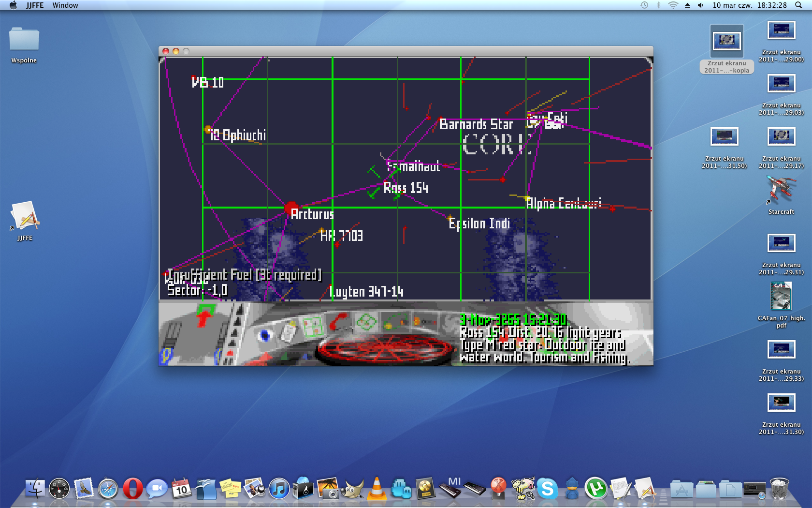Open Opera from the Dock
Image resolution: width=812 pixels, height=508 pixels.
[x=132, y=489]
